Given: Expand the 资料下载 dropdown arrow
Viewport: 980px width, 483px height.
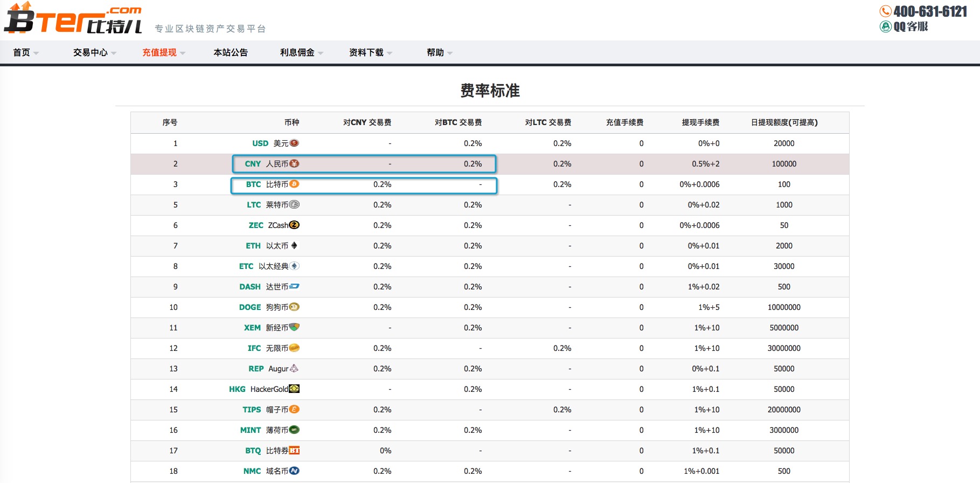Looking at the screenshot, I should [390, 53].
